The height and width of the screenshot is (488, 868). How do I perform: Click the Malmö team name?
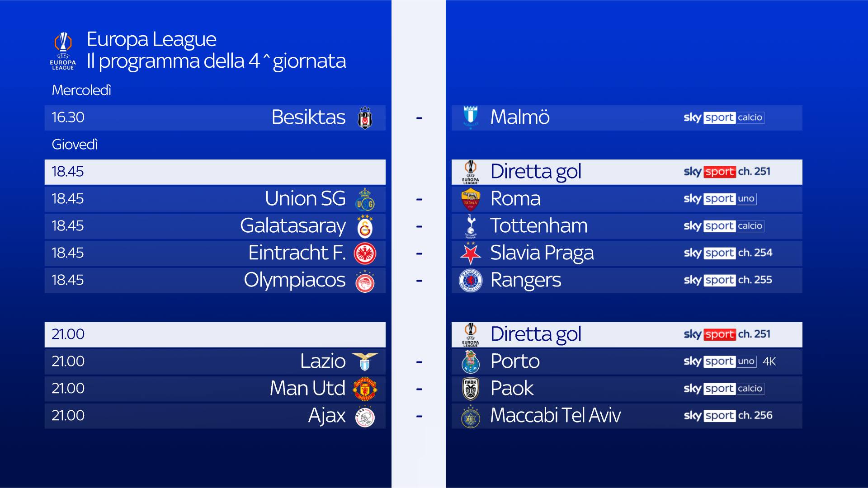[x=520, y=117]
